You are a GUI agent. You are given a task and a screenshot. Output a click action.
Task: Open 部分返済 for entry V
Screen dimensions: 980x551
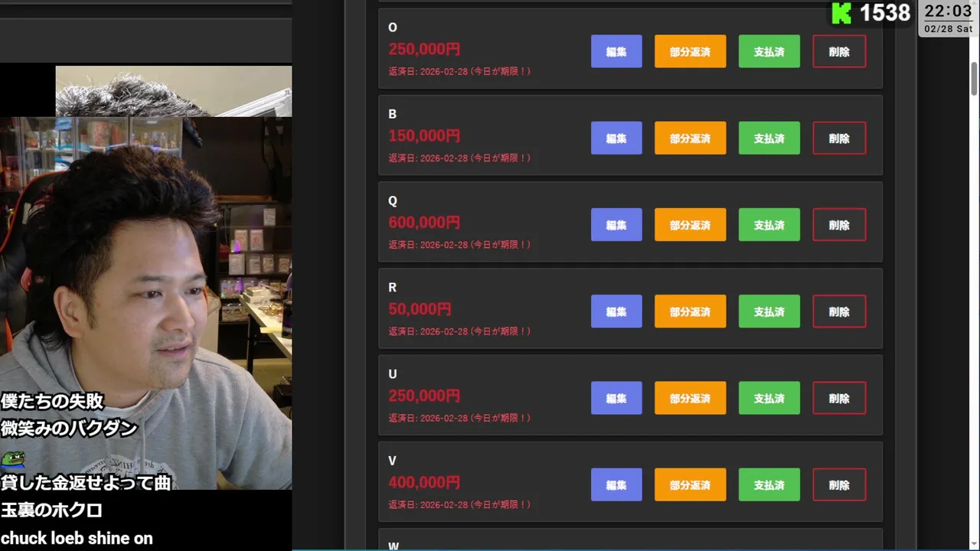pyautogui.click(x=690, y=484)
